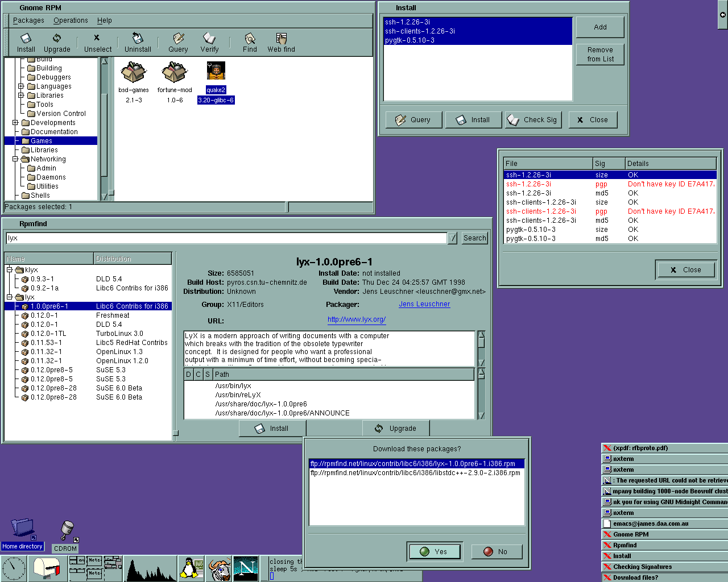The height and width of the screenshot is (582, 728).
Task: Open the Rpmfind search history dropdown
Action: 453,238
